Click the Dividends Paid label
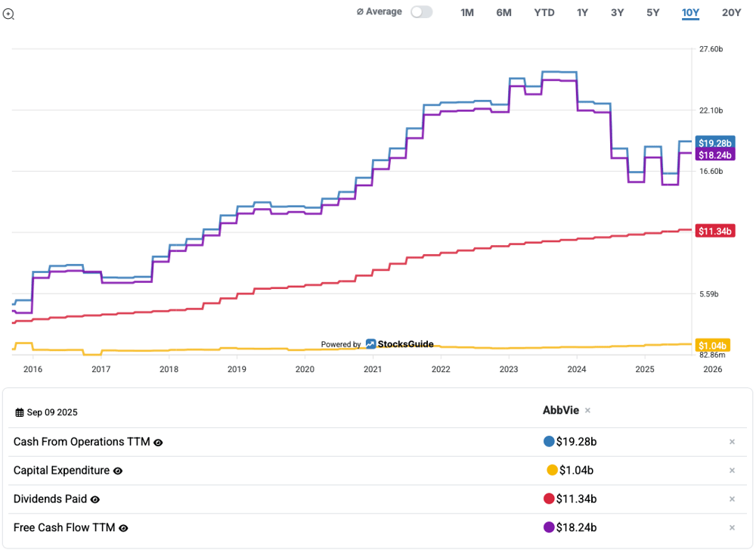This screenshot has width=756, height=553. [x=50, y=499]
